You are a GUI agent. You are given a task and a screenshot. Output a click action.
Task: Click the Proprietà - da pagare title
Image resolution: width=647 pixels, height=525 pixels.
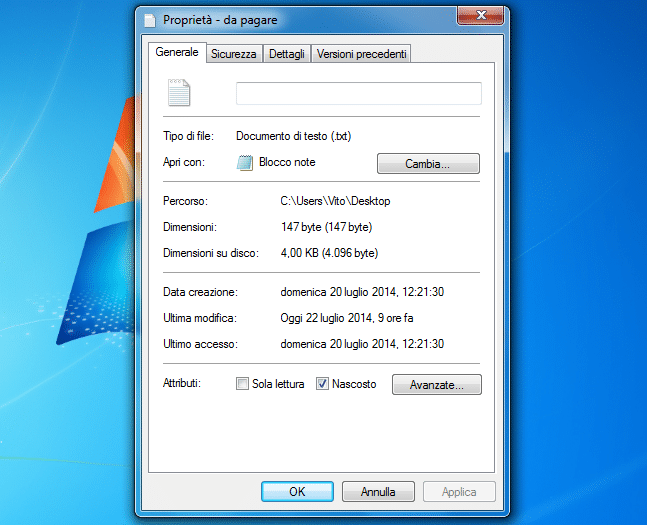220,20
